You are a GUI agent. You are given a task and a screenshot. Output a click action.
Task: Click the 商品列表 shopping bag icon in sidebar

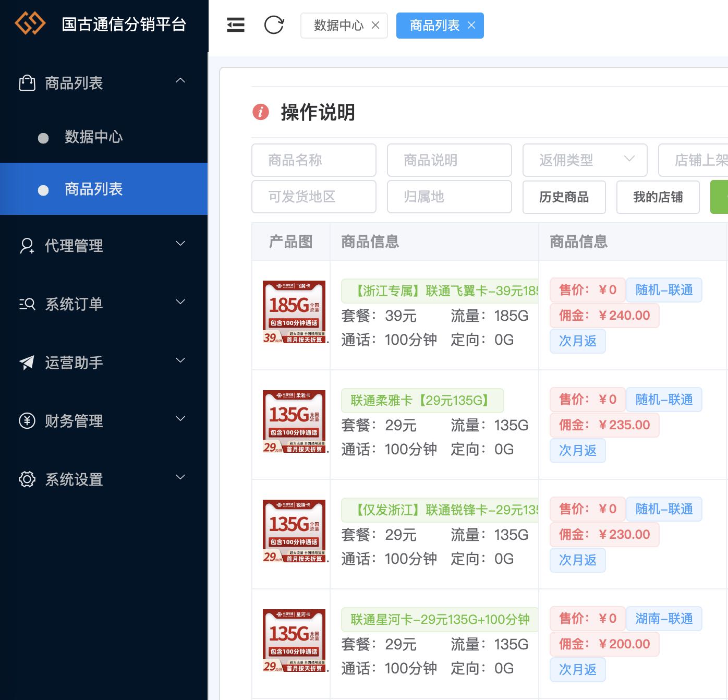[26, 82]
